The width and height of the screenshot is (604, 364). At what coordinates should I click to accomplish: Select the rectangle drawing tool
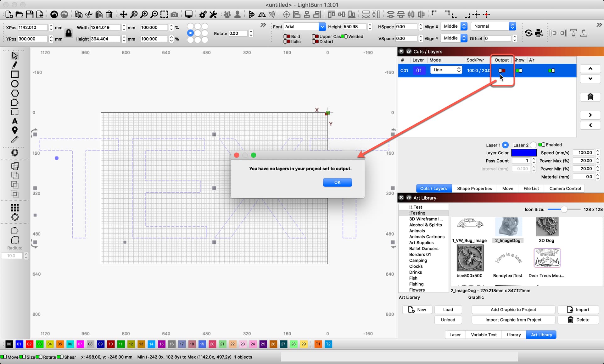pos(14,74)
